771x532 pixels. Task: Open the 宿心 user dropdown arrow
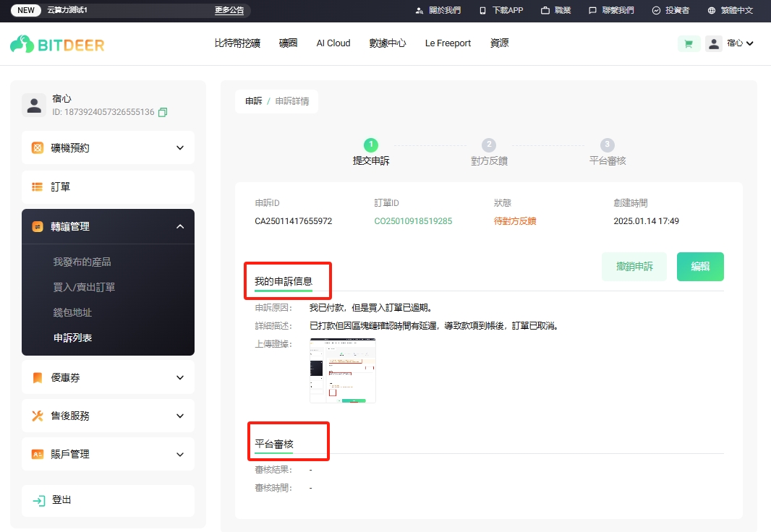(x=749, y=43)
